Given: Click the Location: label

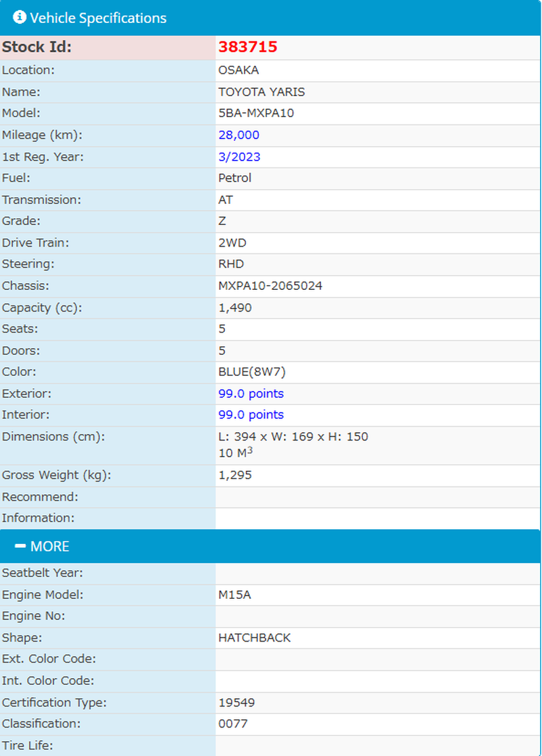Looking at the screenshot, I should click(28, 70).
